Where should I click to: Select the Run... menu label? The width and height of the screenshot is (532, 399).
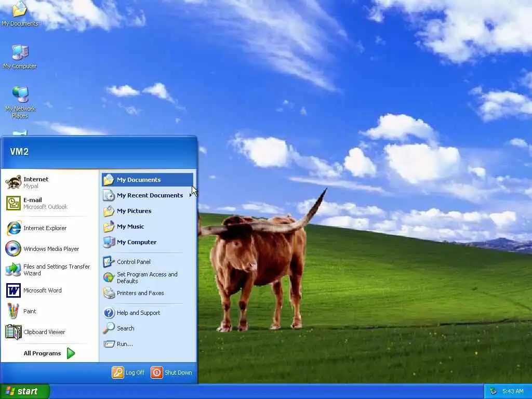[x=125, y=344]
